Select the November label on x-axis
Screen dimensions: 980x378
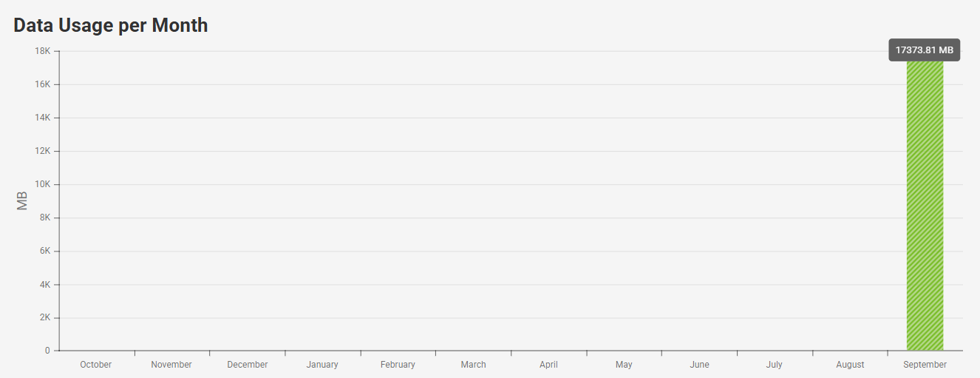[171, 365]
